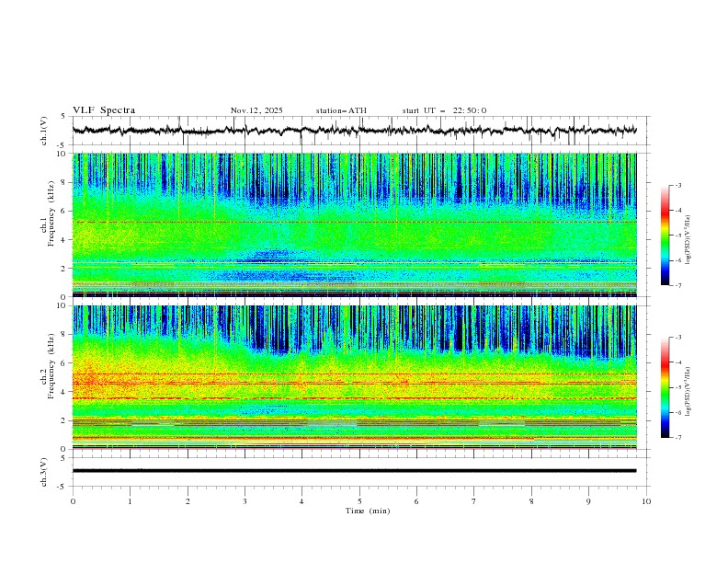
Task: Click time axis tick label "5"
Action: [359, 501]
